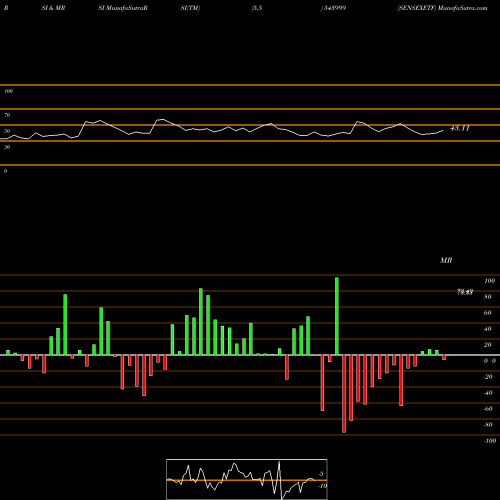Click the RSI axis label 100
The width and height of the screenshot is (500, 500).
point(8,91)
